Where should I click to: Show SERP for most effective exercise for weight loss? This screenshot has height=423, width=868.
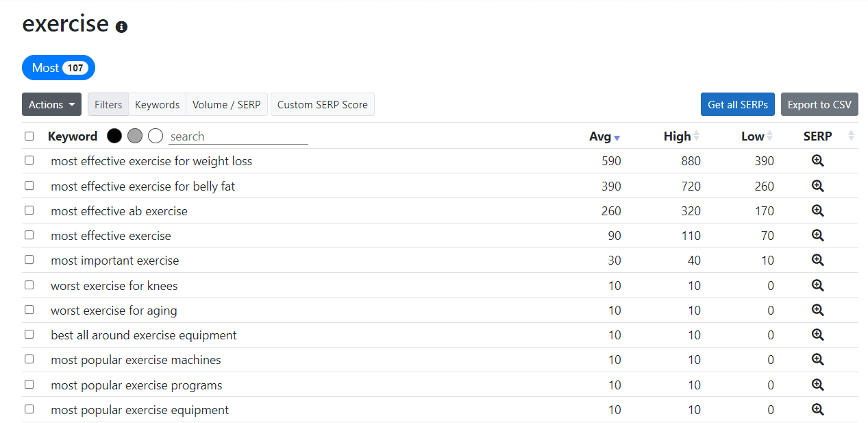click(817, 161)
